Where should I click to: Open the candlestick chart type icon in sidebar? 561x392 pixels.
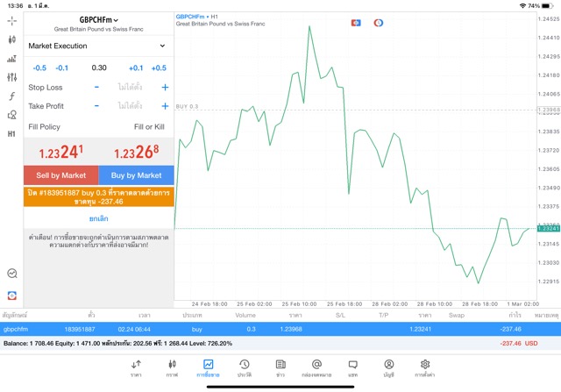(11, 39)
